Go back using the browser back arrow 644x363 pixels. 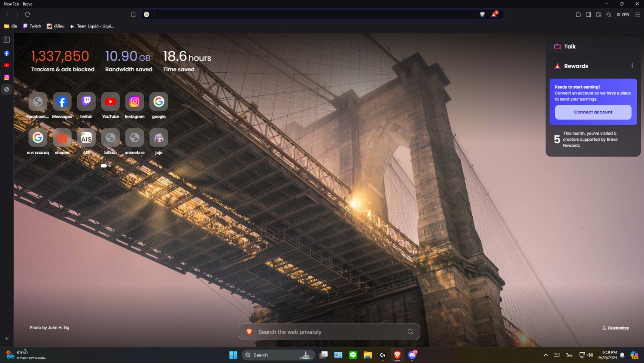pos(7,14)
